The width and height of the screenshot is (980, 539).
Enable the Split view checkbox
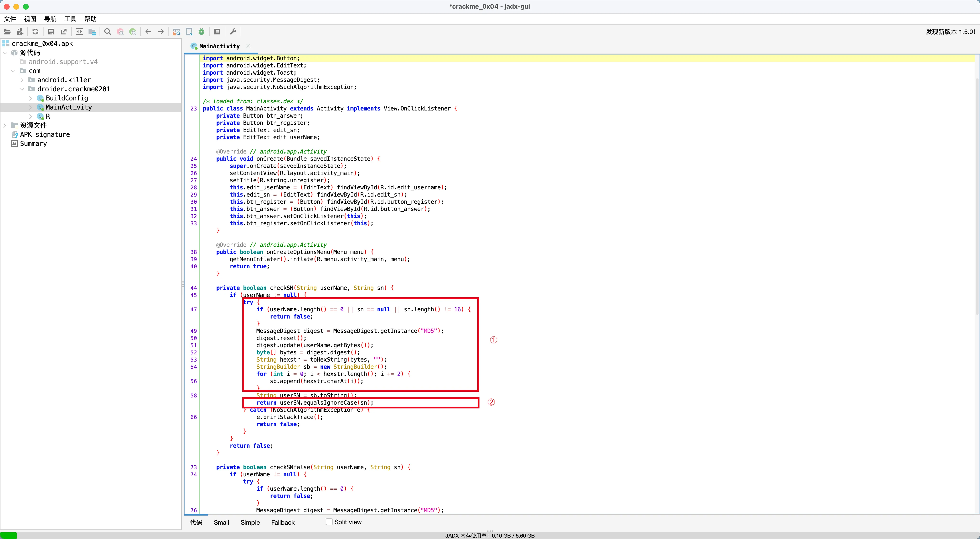tap(329, 522)
